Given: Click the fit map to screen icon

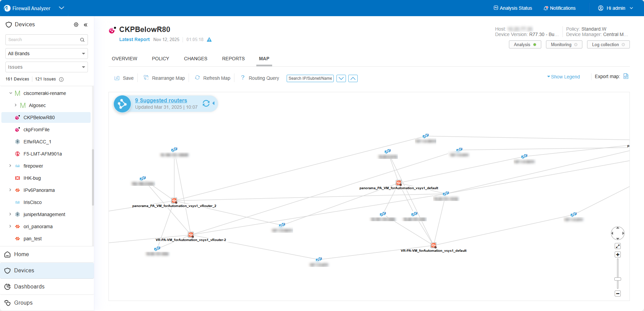Looking at the screenshot, I should point(618,246).
